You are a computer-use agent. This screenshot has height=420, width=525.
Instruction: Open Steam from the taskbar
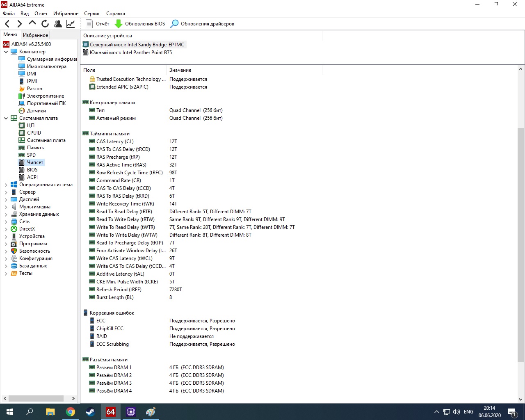(91, 412)
